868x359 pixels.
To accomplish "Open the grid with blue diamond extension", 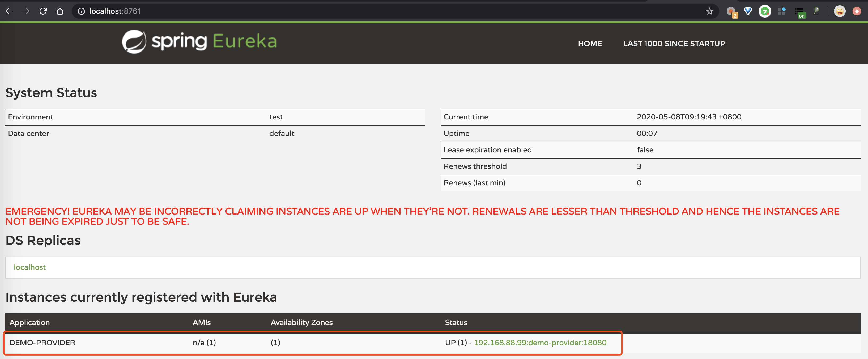I will coord(782,11).
